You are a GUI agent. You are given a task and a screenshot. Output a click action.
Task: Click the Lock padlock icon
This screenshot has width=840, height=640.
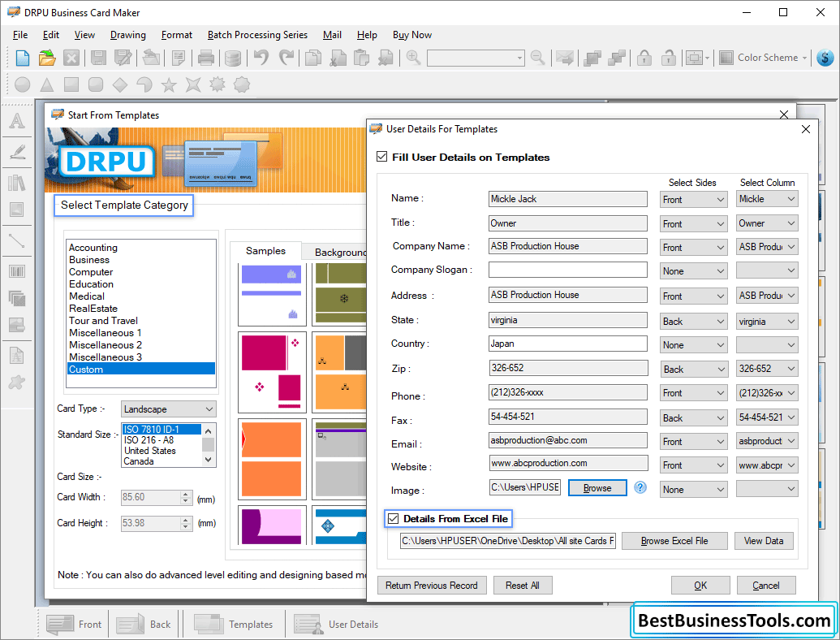(644, 58)
